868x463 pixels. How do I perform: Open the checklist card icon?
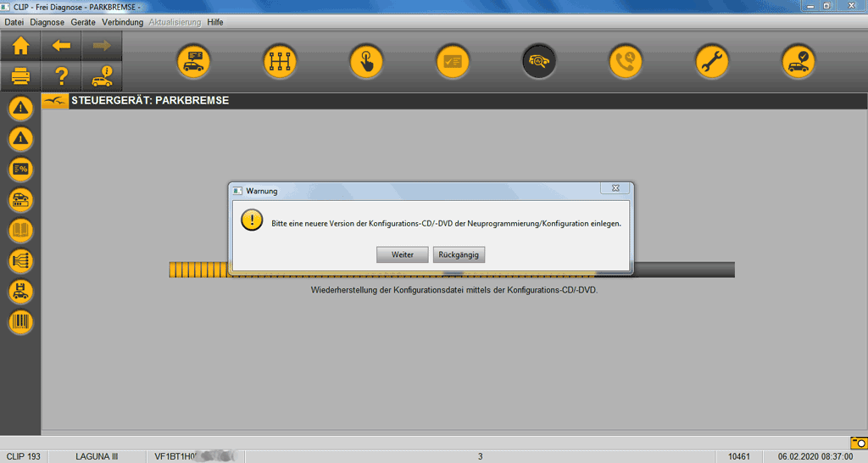pyautogui.click(x=453, y=62)
